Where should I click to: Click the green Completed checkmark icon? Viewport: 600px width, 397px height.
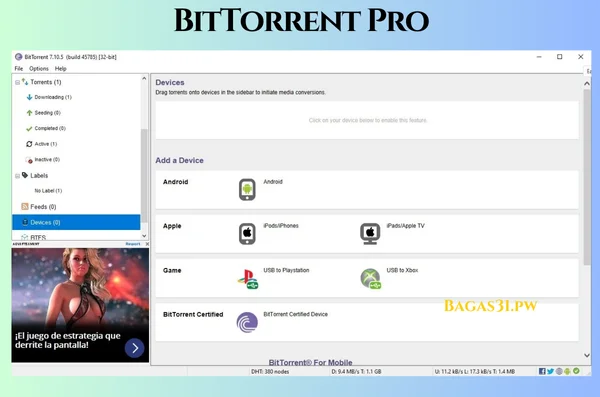coord(29,129)
